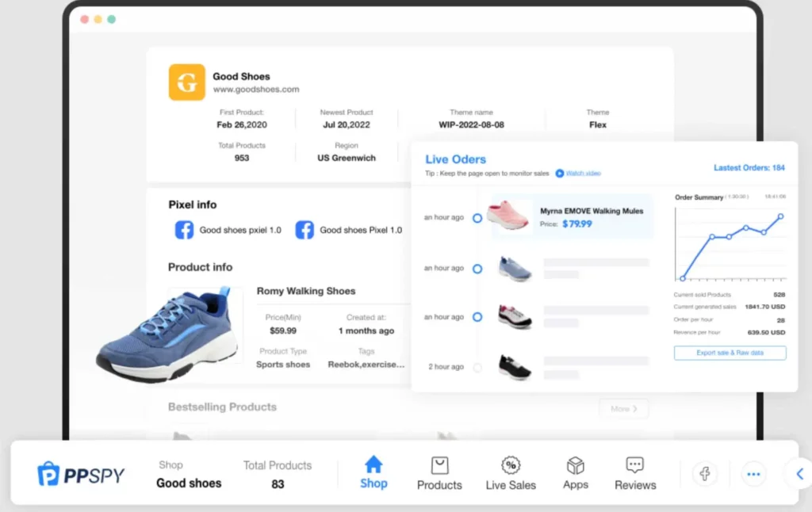The width and height of the screenshot is (812, 512).
Task: Click the blue slip-on shoe thumbnail
Action: [514, 268]
